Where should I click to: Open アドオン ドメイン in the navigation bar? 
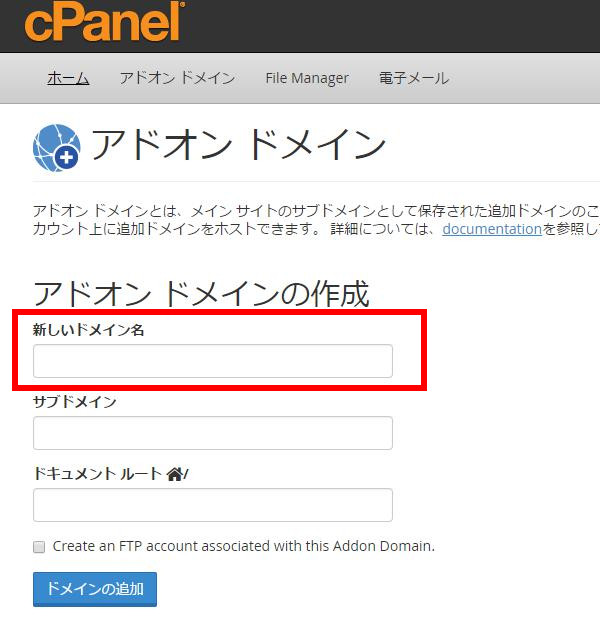point(177,78)
